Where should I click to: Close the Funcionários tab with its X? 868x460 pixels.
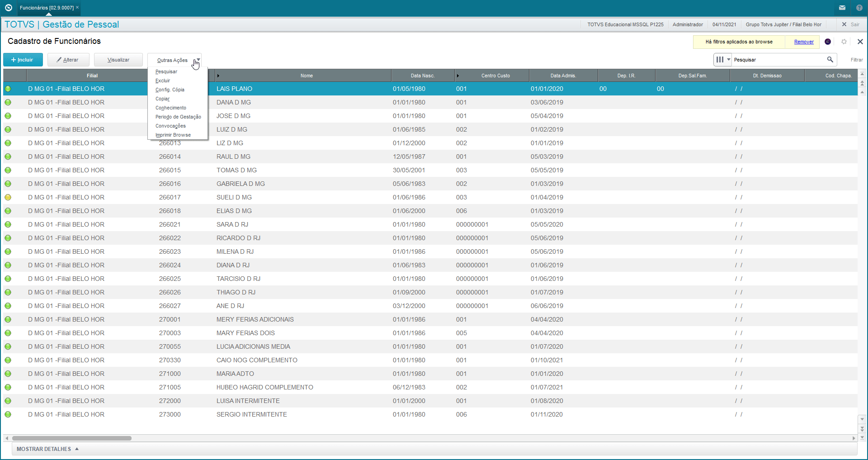coord(77,7)
